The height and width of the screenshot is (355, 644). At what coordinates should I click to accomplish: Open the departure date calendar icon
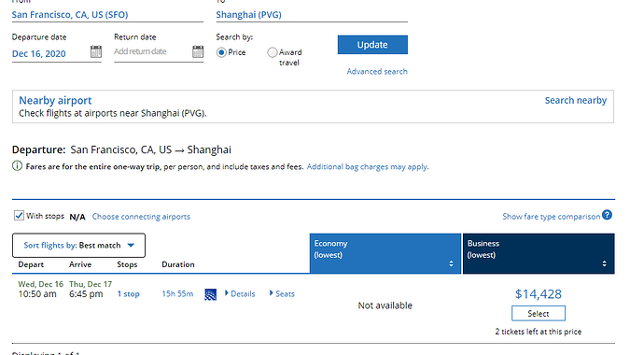click(96, 51)
